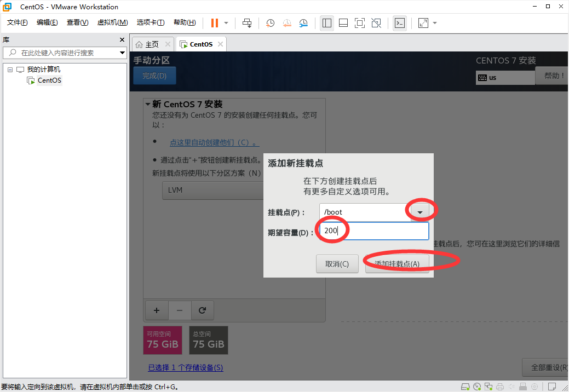Click the VMware Workstation title bar icon

coord(7,7)
